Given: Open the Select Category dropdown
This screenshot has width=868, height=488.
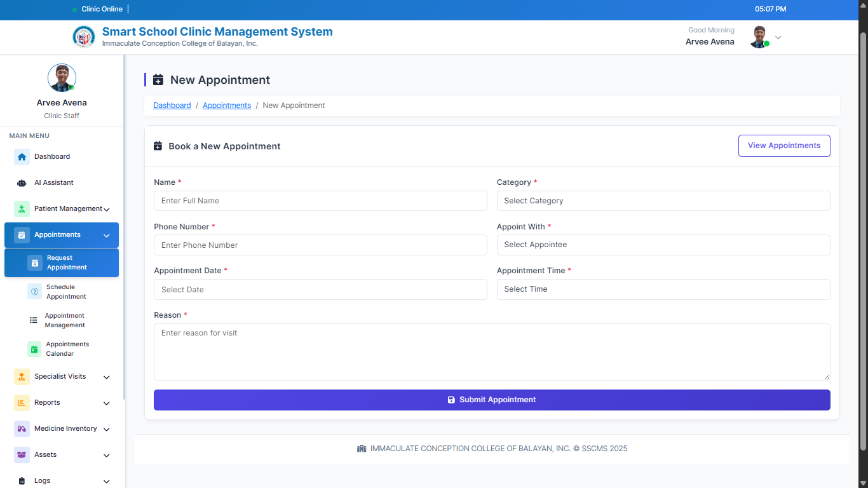Looking at the screenshot, I should coord(663,201).
